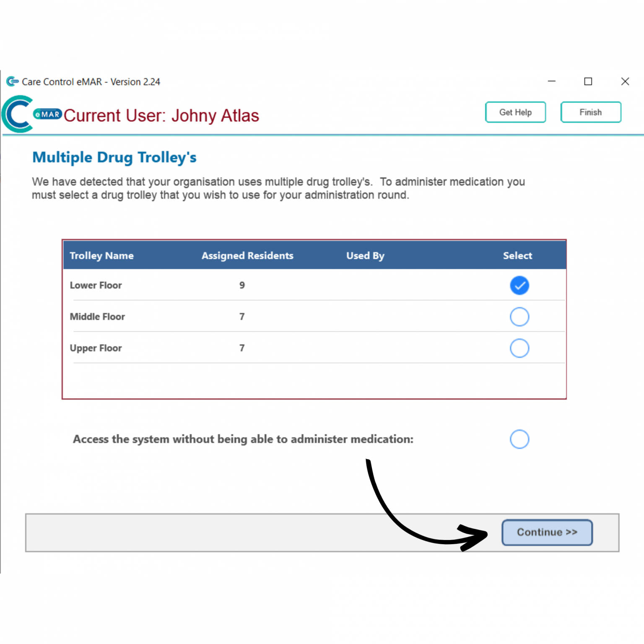Click the Select column header
Screen dimensions: 644x644
[517, 256]
